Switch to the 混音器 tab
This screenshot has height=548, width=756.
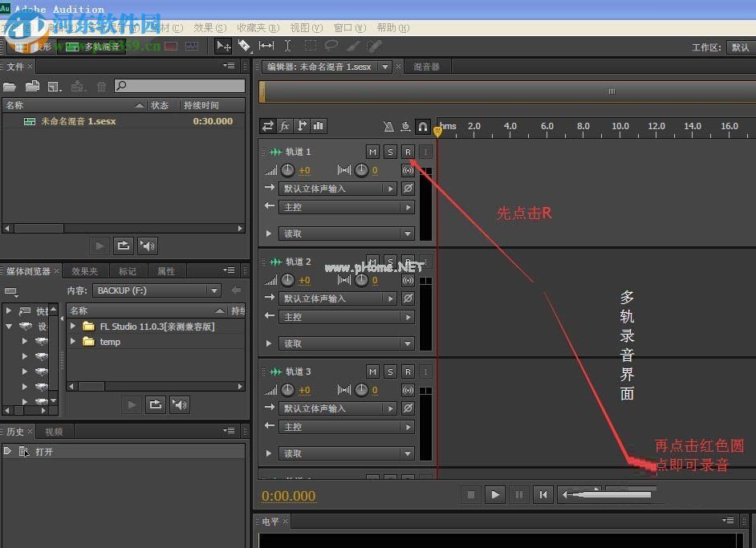426,67
